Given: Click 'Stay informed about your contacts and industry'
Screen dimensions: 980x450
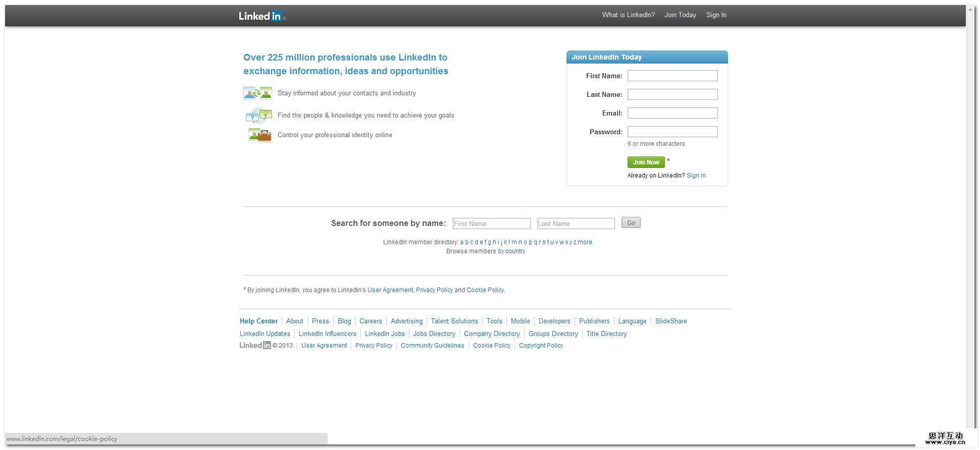Looking at the screenshot, I should [347, 93].
